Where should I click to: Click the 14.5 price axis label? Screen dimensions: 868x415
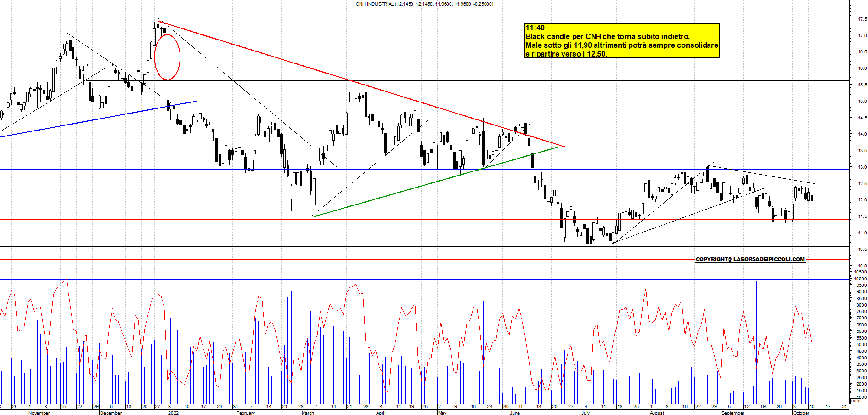(862, 118)
